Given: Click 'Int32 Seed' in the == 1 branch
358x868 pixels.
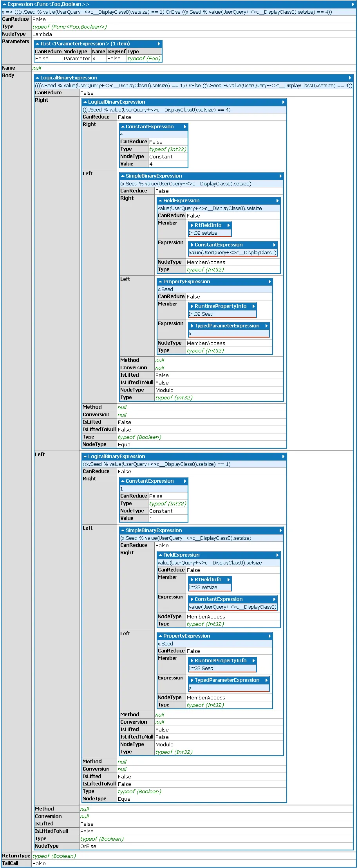Looking at the screenshot, I should (x=201, y=669).
